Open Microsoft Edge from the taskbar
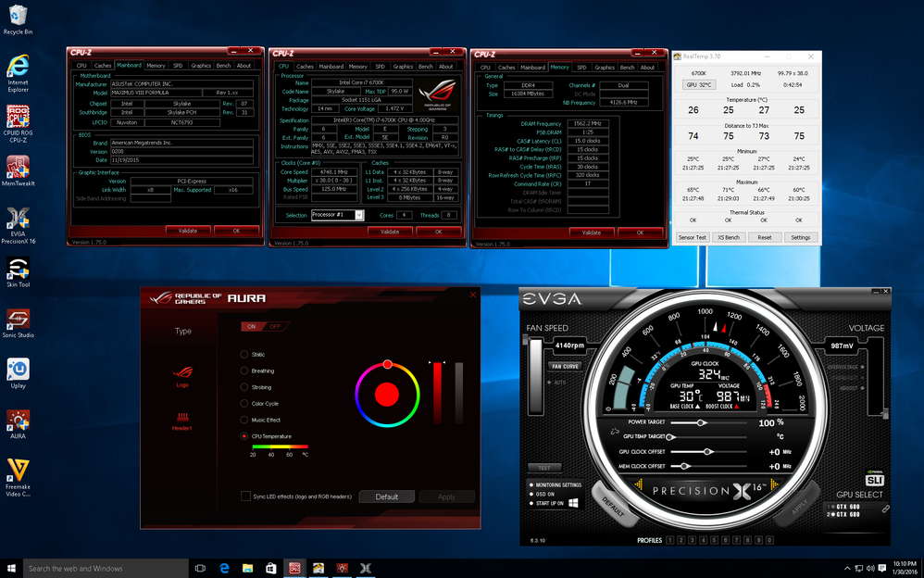 (224, 569)
